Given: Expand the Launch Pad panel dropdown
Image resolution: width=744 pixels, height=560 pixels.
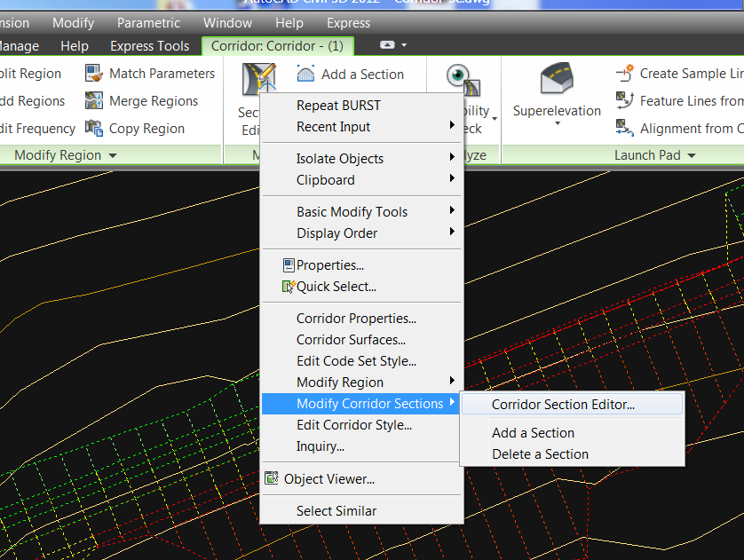Looking at the screenshot, I should tap(691, 155).
